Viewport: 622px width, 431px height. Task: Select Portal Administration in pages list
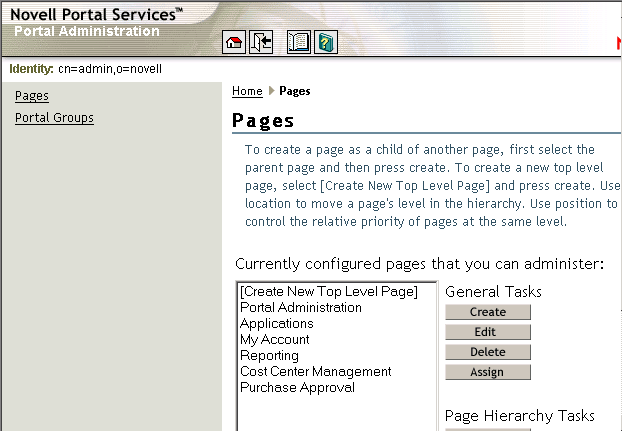pos(337,307)
